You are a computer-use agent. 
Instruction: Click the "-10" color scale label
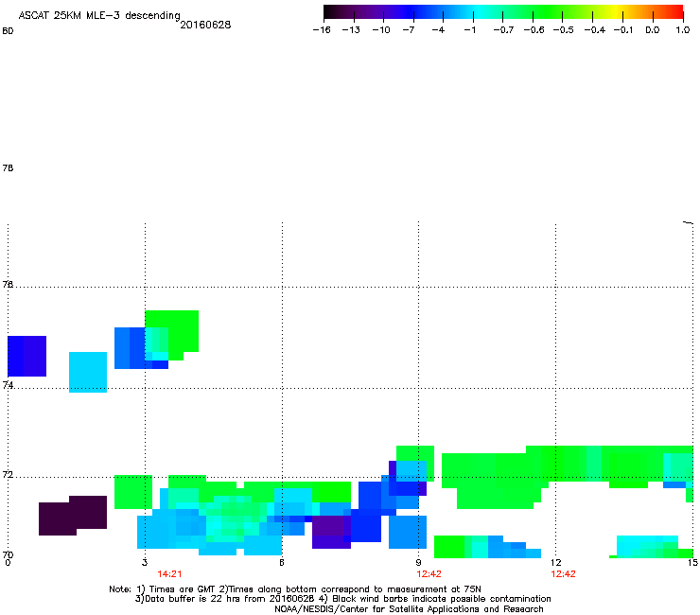click(381, 30)
